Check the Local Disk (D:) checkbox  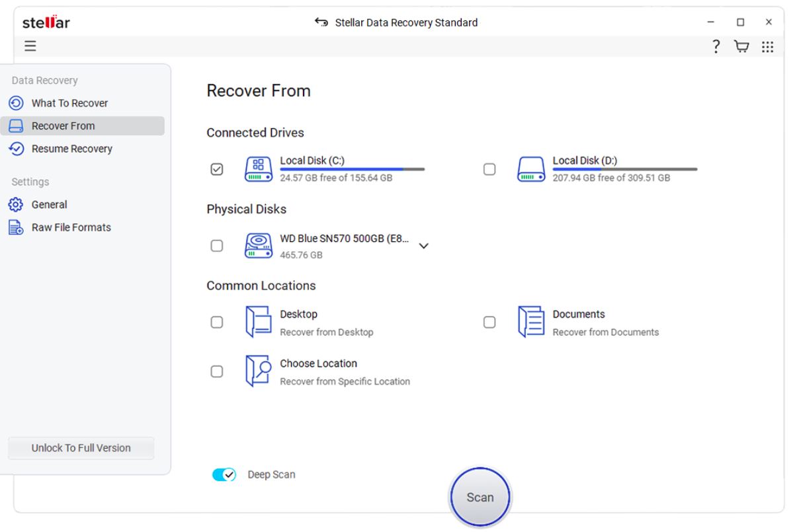pos(489,169)
